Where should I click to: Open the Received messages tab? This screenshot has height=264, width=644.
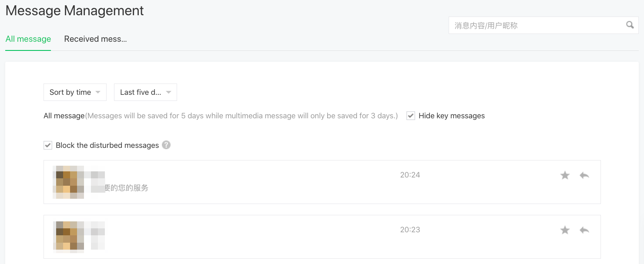95,39
